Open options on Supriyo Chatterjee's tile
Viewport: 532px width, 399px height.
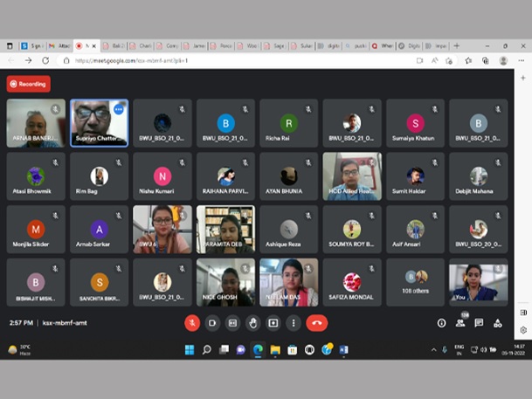[x=119, y=109]
